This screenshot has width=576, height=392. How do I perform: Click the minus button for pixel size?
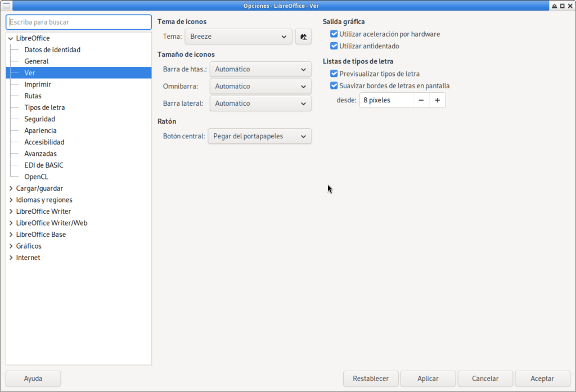point(421,100)
